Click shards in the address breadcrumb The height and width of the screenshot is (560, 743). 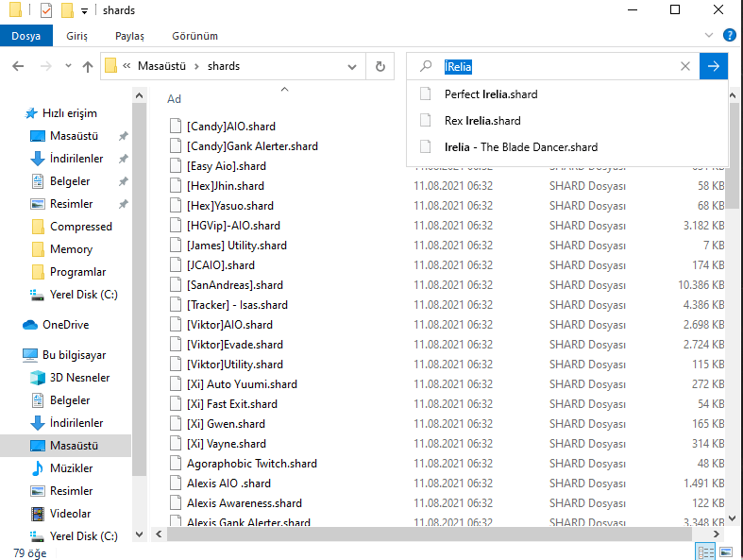click(x=224, y=66)
